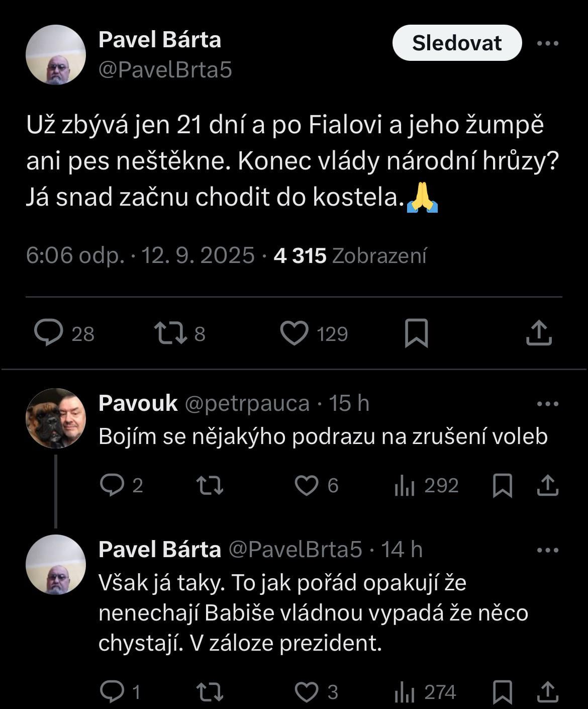Reply to the main post by Pavel Bárta
Image resolution: width=588 pixels, height=709 pixels.
click(x=49, y=333)
